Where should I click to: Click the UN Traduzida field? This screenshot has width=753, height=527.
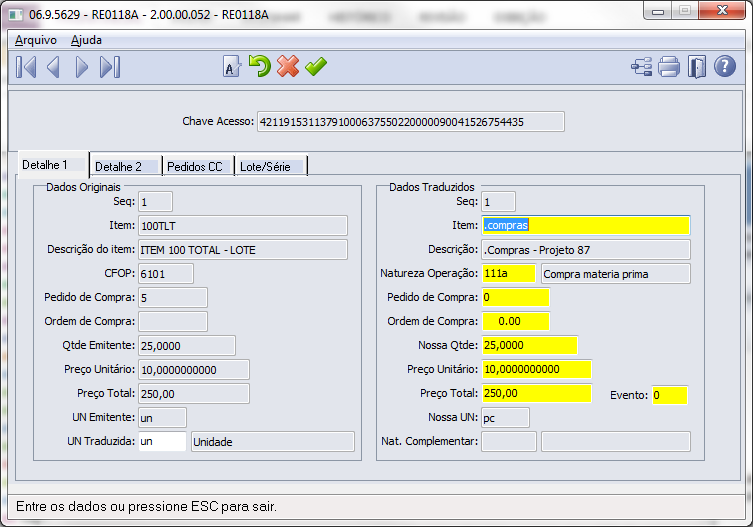[x=162, y=441]
